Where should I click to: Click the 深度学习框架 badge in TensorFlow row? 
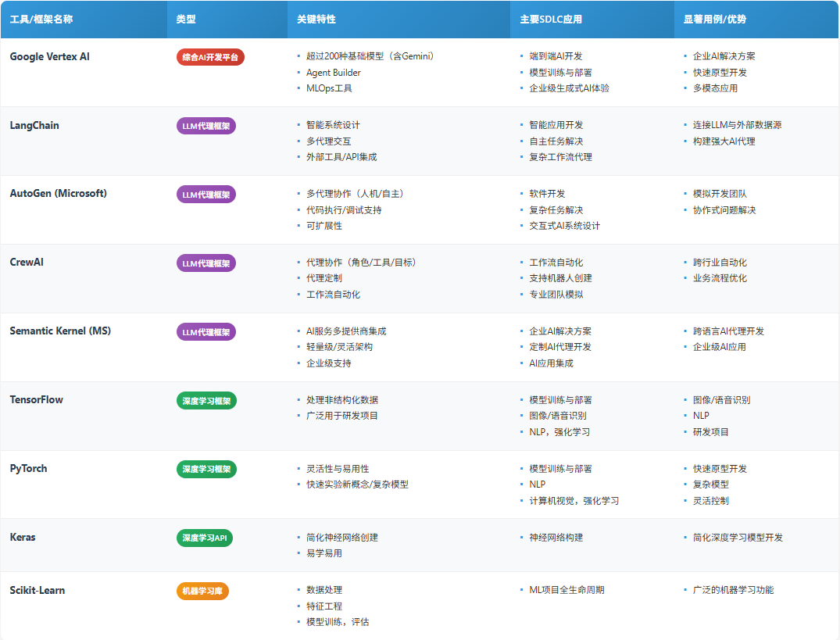click(x=207, y=401)
